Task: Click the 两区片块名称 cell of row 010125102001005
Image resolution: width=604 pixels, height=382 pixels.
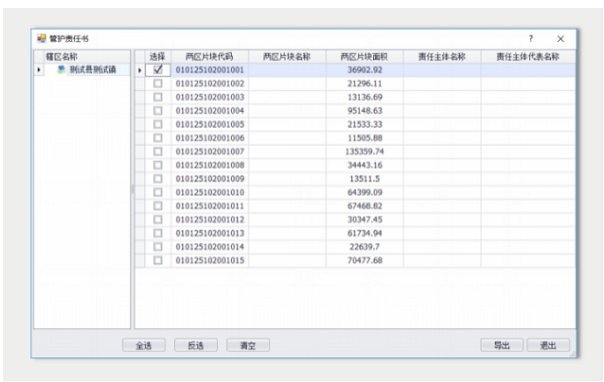Action: click(287, 124)
